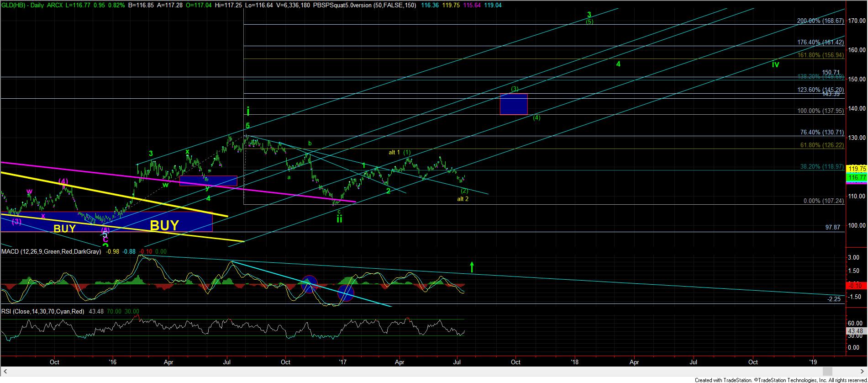The image size is (868, 383).
Task: Click the 43.48 RSI value axis tag
Action: tap(857, 331)
